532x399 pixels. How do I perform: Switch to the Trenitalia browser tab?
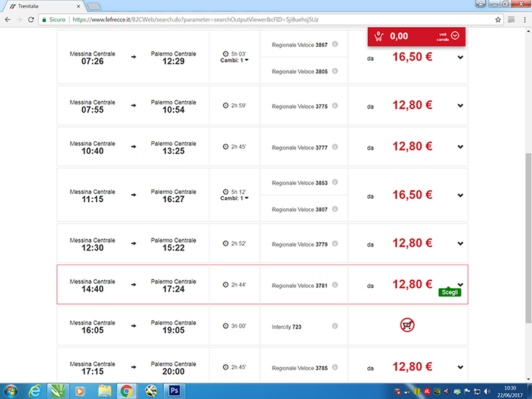tap(40, 6)
